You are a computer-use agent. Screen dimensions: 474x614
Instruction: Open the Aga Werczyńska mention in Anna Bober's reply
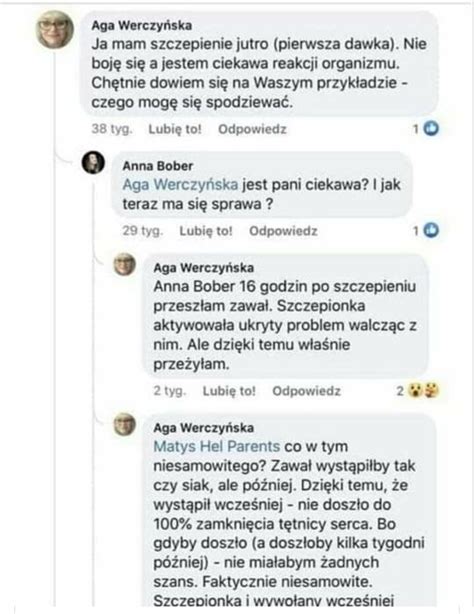point(180,184)
